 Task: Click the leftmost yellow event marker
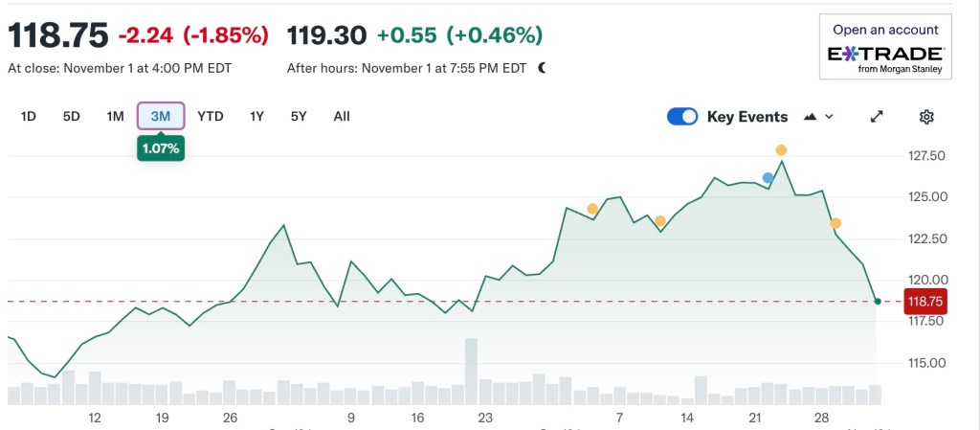[592, 209]
